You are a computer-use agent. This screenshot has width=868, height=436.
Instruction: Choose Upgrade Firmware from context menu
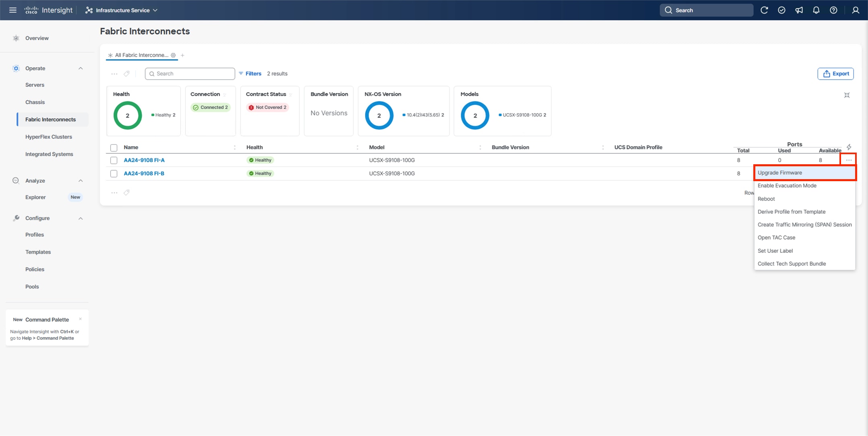pos(779,173)
